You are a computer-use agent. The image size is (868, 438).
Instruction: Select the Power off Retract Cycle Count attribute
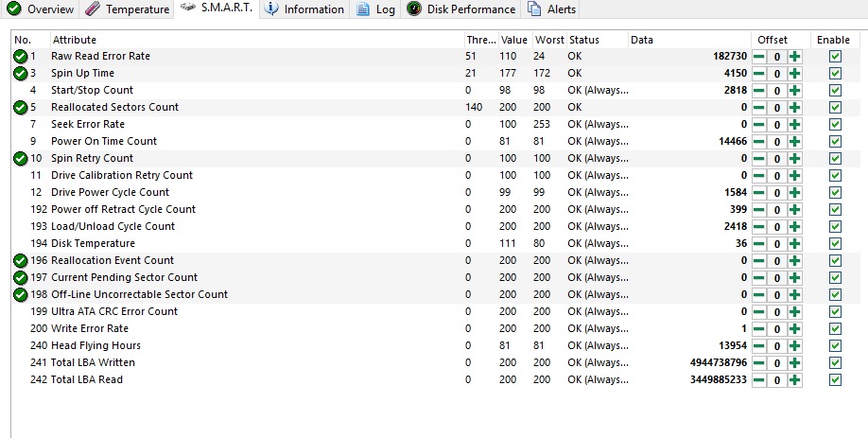coord(123,209)
